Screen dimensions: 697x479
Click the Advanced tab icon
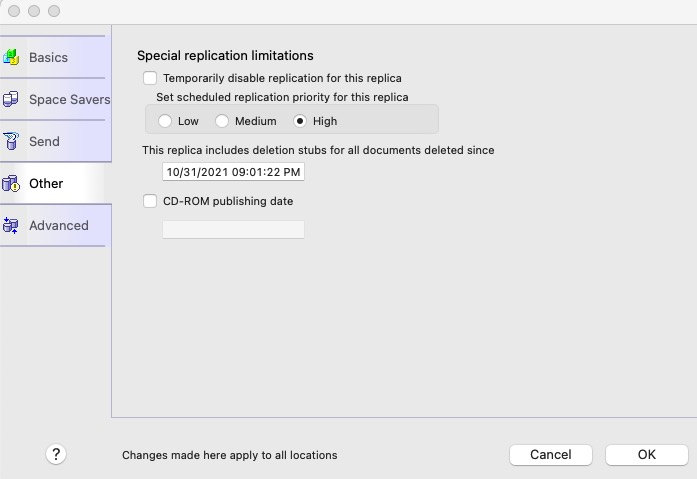coord(12,225)
